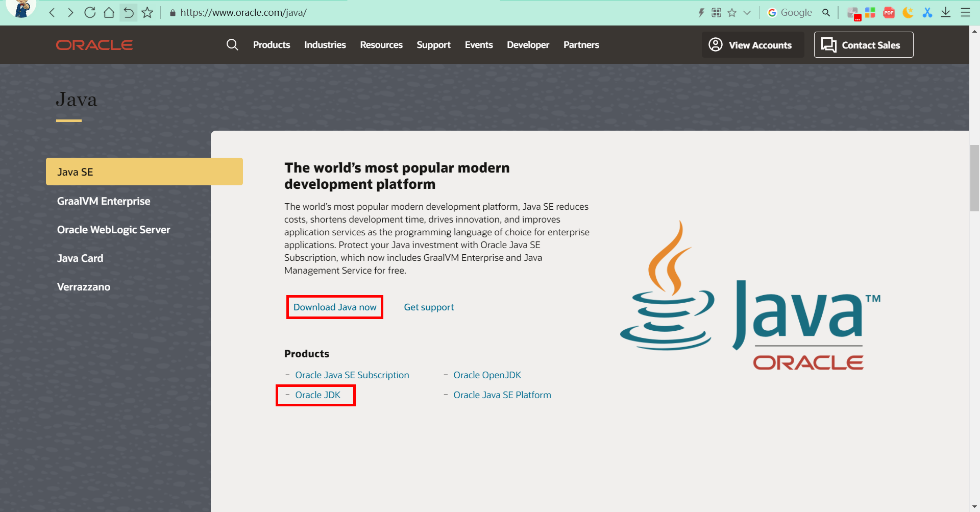Click the scrollbar up arrow
The width and height of the screenshot is (980, 512).
coord(974,31)
